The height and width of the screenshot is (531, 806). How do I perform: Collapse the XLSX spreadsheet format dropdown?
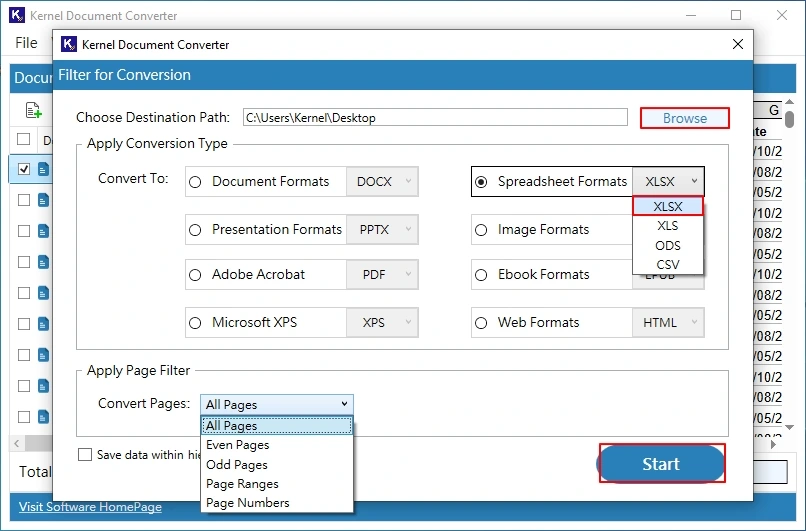coord(668,181)
